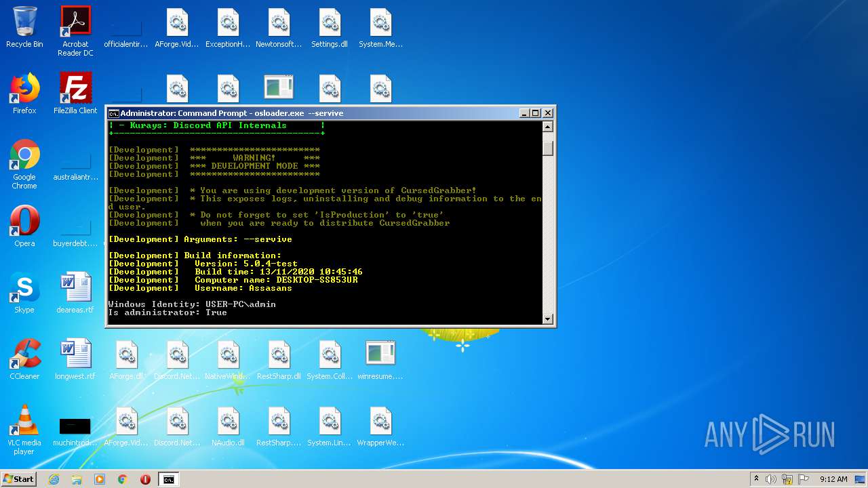The width and height of the screenshot is (868, 488).
Task: Select the winresume... application icon
Action: click(380, 360)
